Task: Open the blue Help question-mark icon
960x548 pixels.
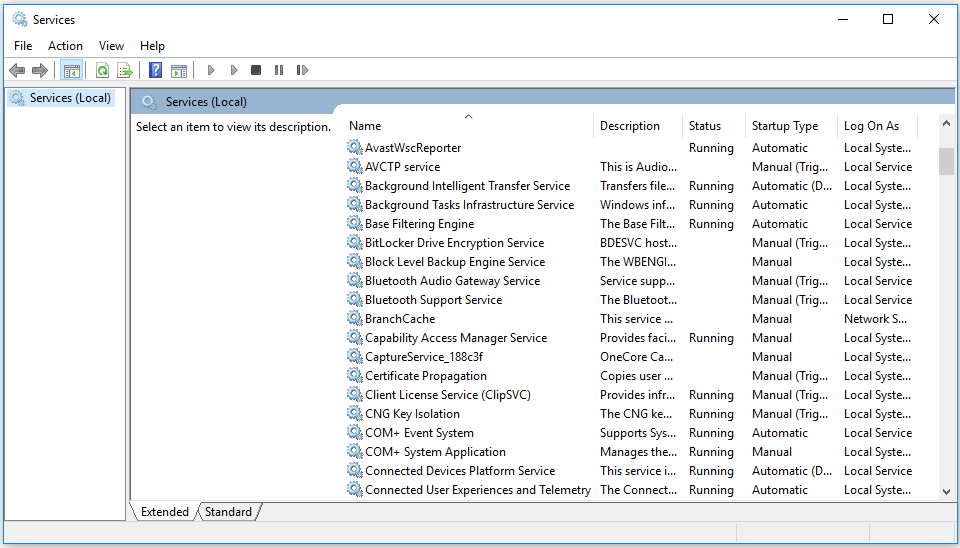Action: tap(156, 70)
